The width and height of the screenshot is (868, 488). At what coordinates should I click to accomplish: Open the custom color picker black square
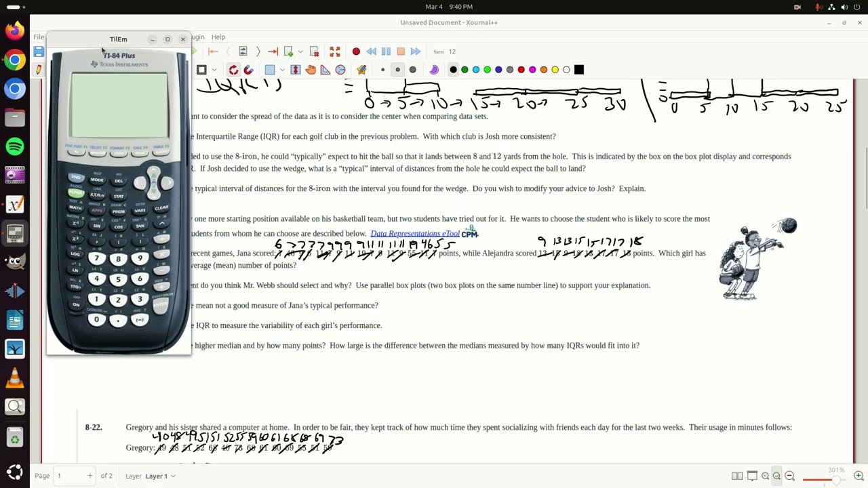coord(578,70)
